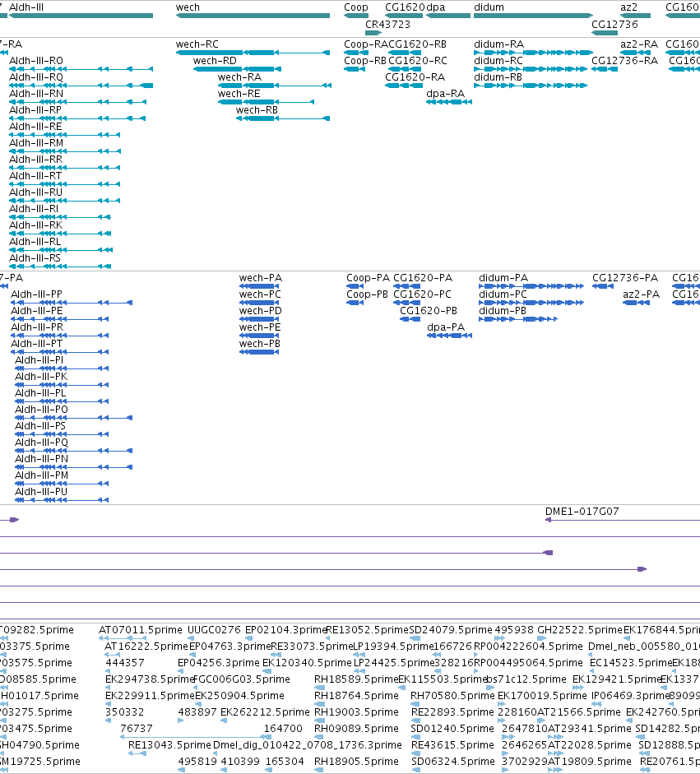Select protein wech-PC

coord(259,303)
